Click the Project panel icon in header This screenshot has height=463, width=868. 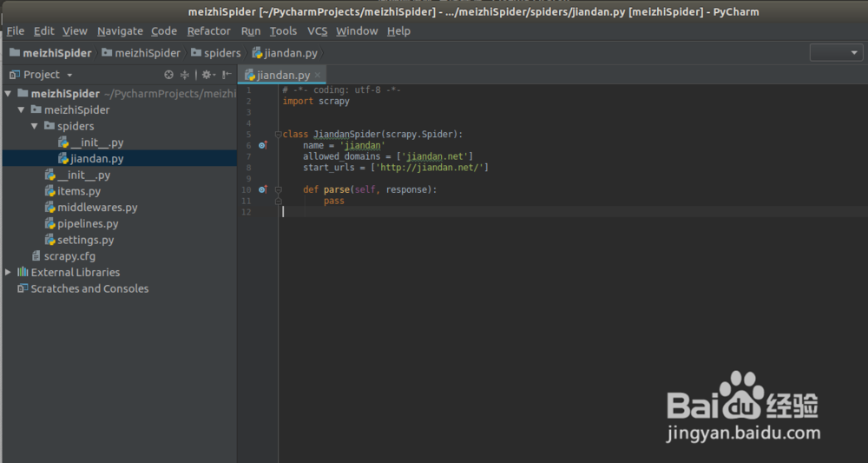pyautogui.click(x=15, y=74)
